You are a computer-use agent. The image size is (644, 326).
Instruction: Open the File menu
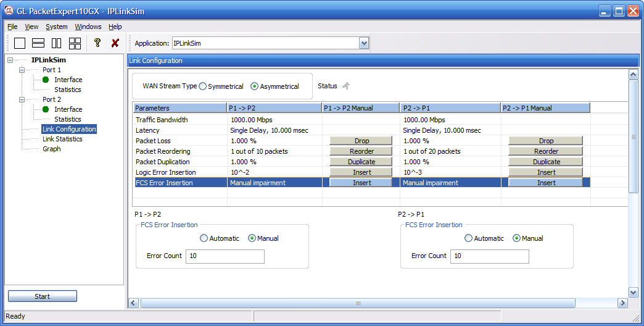tap(12, 27)
